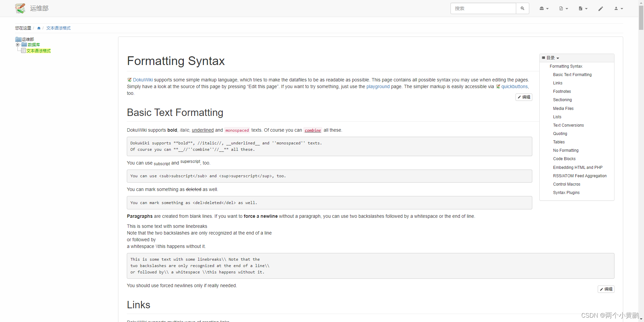This screenshot has width=644, height=322.
Task: Click the Basic Text Formatting heading
Action: [175, 113]
